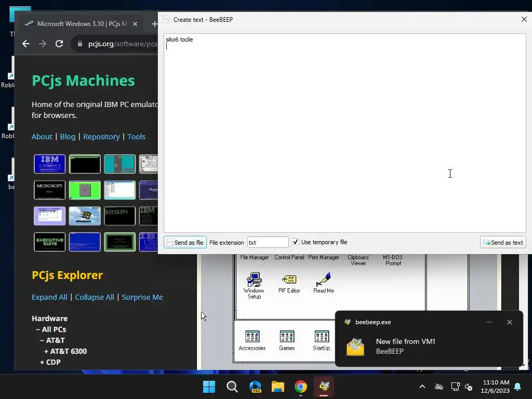Switch to Chrome from taskbar
532x399 pixels.
click(301, 387)
